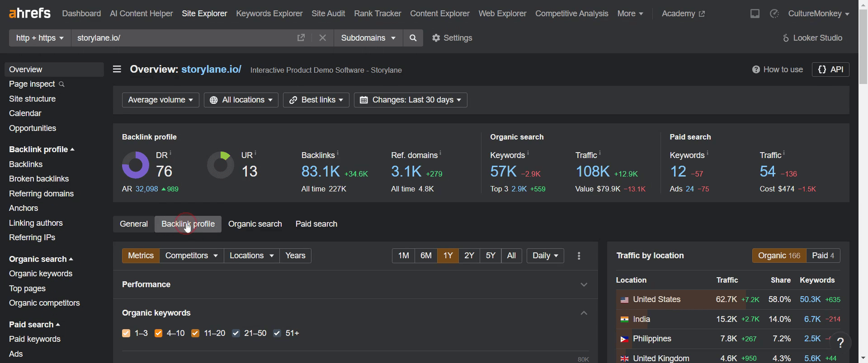Click the DR donut chart
The image size is (868, 363).
[136, 165]
